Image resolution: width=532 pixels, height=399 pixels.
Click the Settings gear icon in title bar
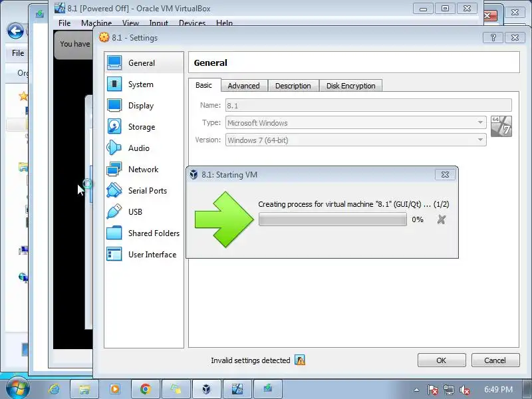coord(104,37)
